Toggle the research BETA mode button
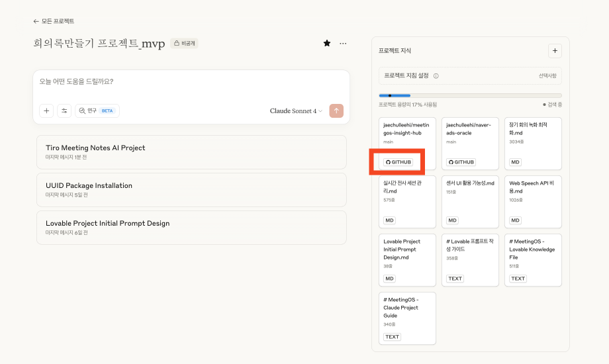This screenshot has height=364, width=609. pyautogui.click(x=97, y=111)
